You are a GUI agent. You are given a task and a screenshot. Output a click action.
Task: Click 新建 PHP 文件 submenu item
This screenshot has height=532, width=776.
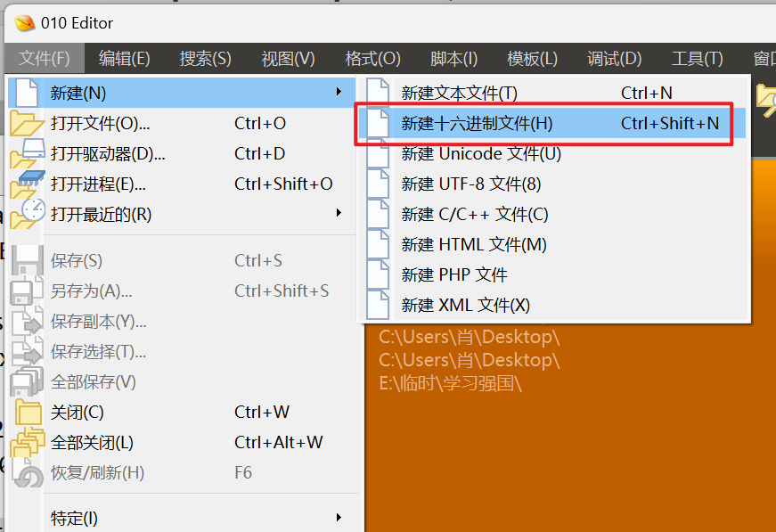tap(553, 274)
